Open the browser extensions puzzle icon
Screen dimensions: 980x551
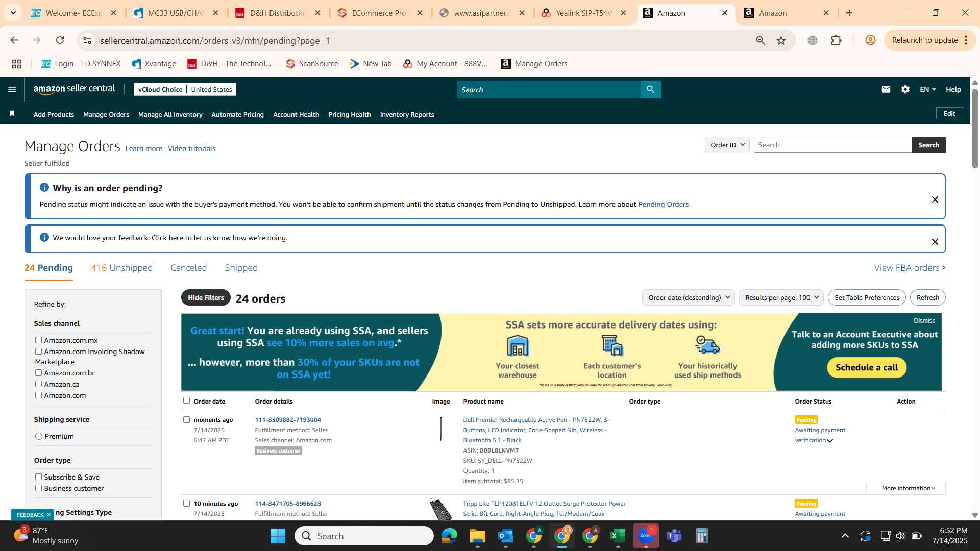[836, 40]
